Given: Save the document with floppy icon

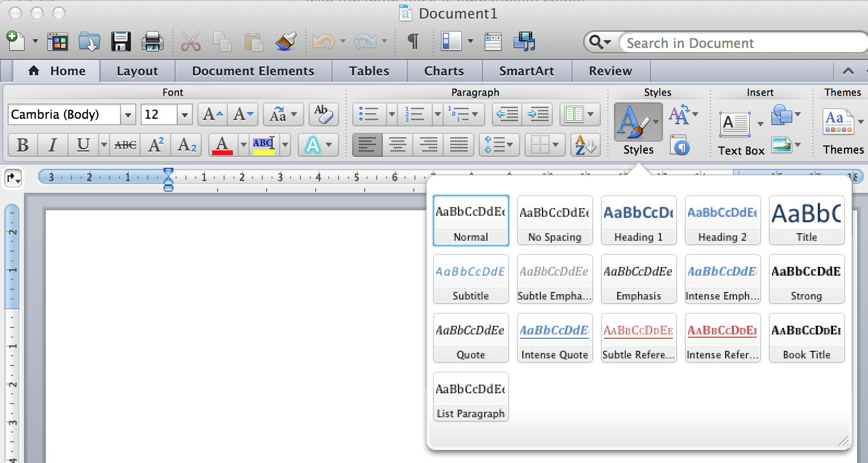Looking at the screenshot, I should click(x=121, y=41).
